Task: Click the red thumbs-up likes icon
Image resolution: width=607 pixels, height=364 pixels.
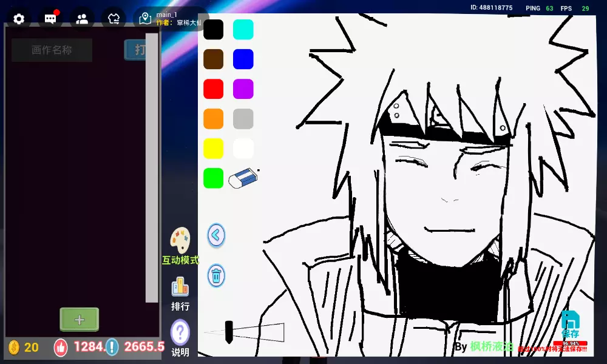Action: click(60, 347)
